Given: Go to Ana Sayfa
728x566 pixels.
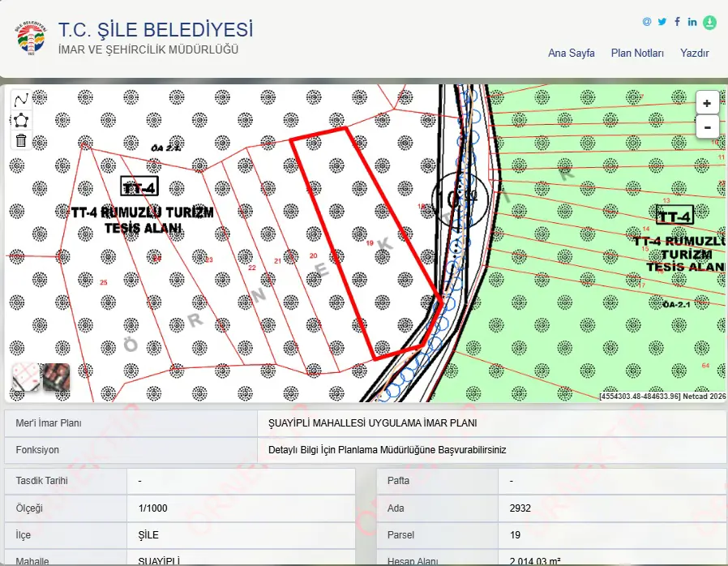Looking at the screenshot, I should point(571,53).
